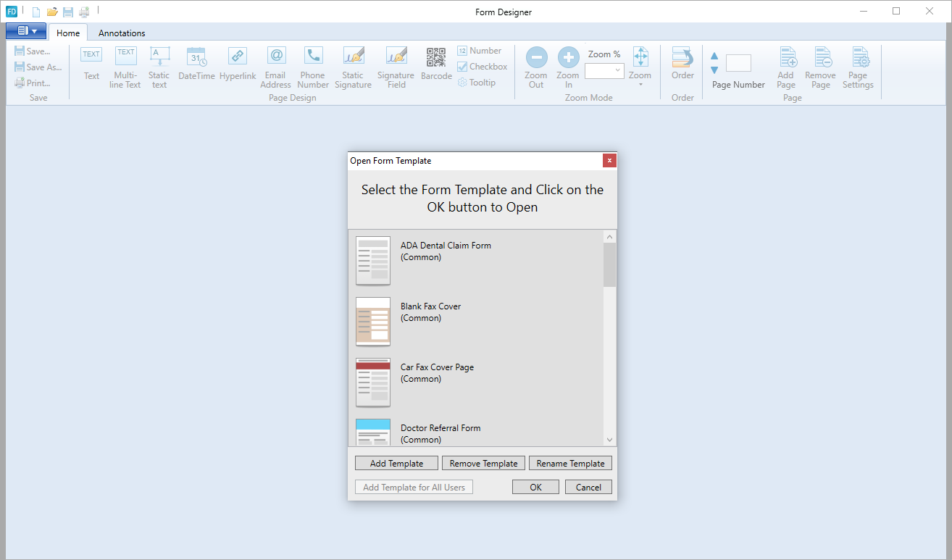Open the blue application menu button
Viewport: 952px width, 560px height.
[x=26, y=31]
